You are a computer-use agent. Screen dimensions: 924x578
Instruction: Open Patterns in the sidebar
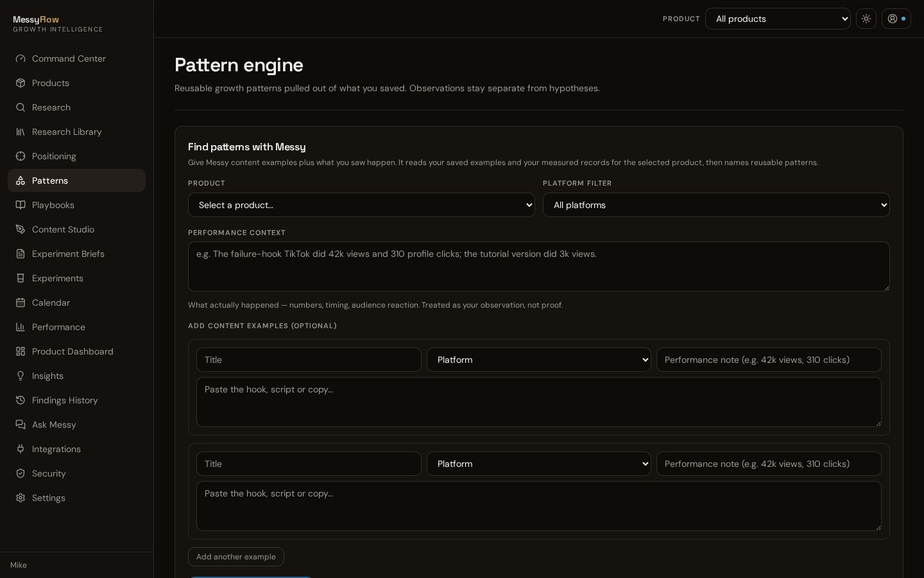pos(76,180)
